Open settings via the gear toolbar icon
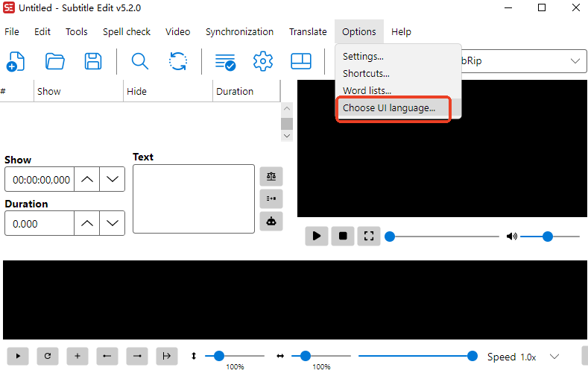The image size is (588, 388). (x=263, y=61)
